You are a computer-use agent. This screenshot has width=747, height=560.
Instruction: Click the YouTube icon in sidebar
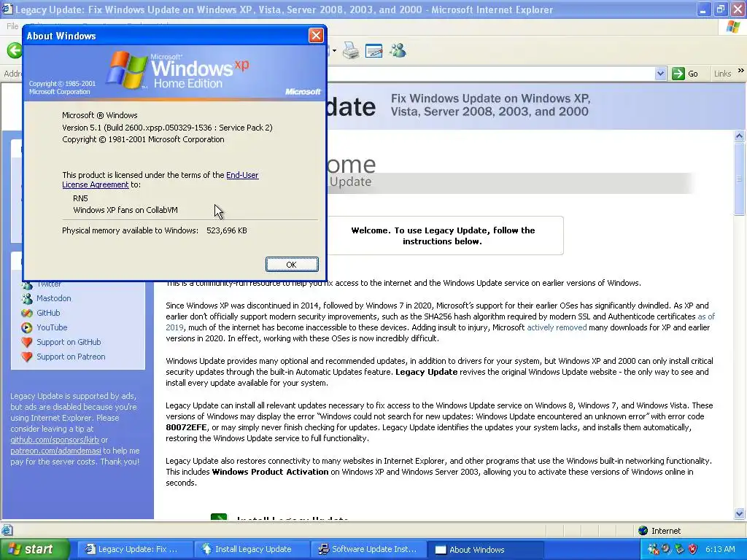pyautogui.click(x=27, y=327)
